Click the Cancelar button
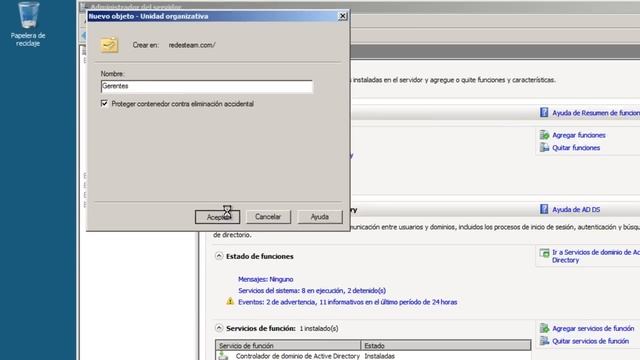640x360 pixels. (268, 217)
